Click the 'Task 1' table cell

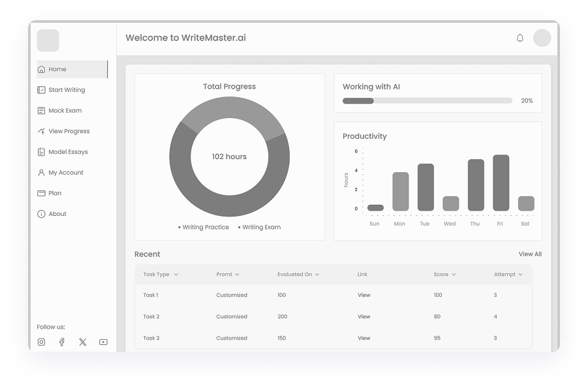150,295
